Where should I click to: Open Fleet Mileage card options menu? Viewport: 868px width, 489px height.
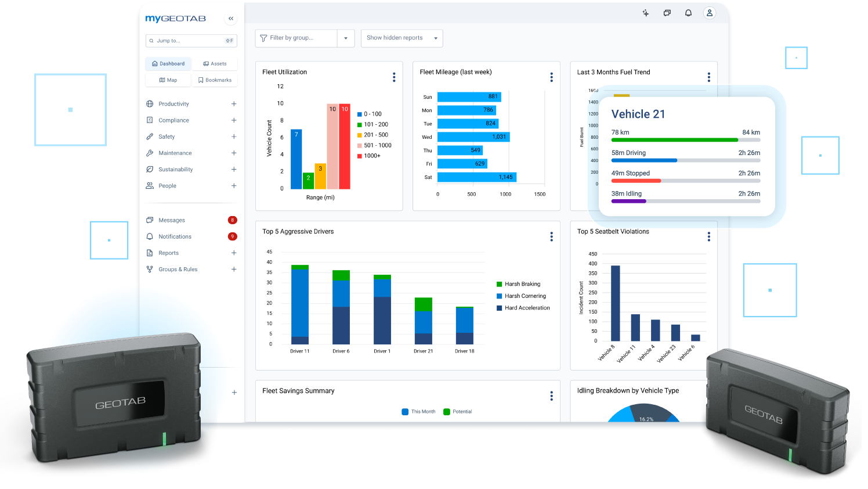[551, 77]
